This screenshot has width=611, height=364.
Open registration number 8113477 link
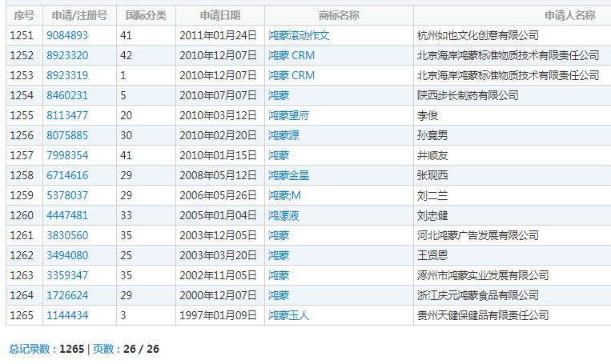(67, 115)
